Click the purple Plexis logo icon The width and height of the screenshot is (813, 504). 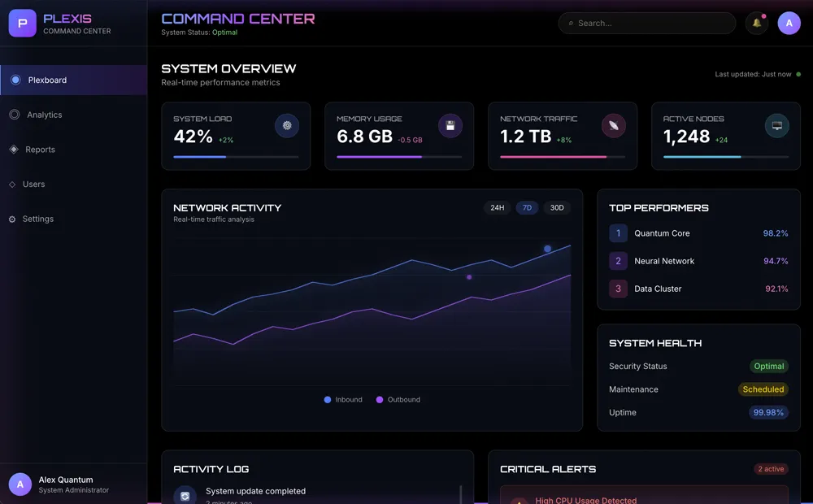[x=23, y=24]
